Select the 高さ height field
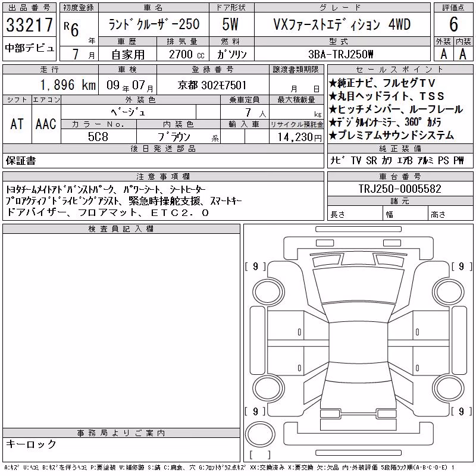The width and height of the screenshot is (476, 476). pos(450,213)
